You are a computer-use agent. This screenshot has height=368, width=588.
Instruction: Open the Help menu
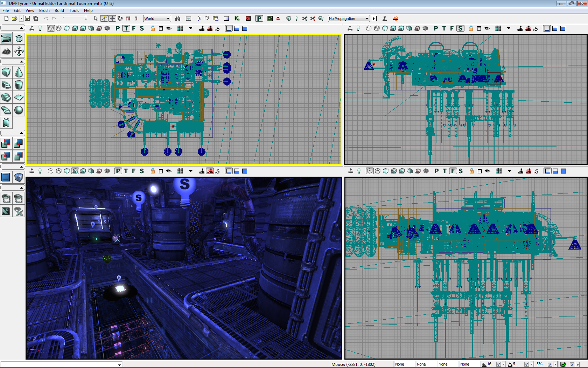88,10
